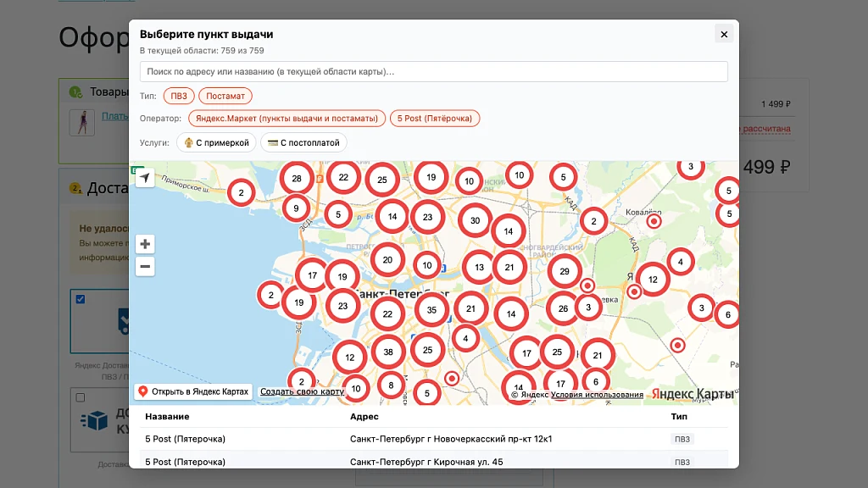The width and height of the screenshot is (868, 488).
Task: Click the Адрес column header
Action: (x=364, y=417)
